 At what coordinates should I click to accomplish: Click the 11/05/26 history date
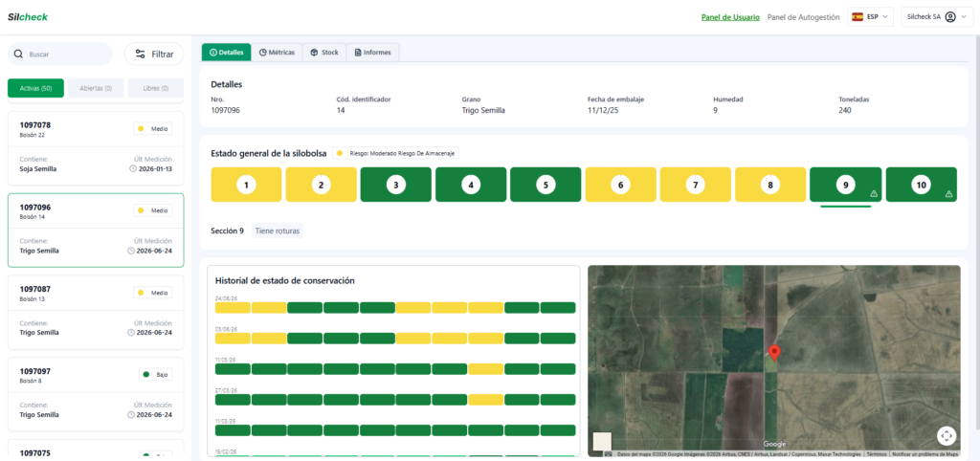(226, 360)
